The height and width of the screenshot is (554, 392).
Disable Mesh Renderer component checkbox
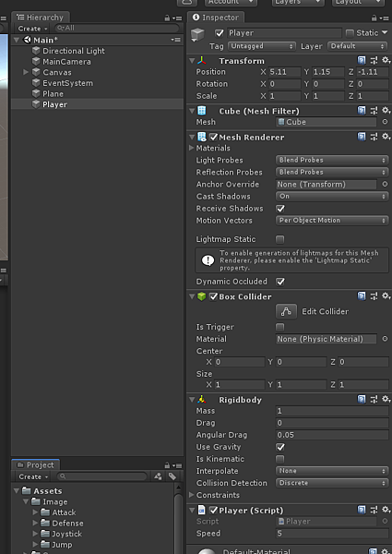[213, 137]
